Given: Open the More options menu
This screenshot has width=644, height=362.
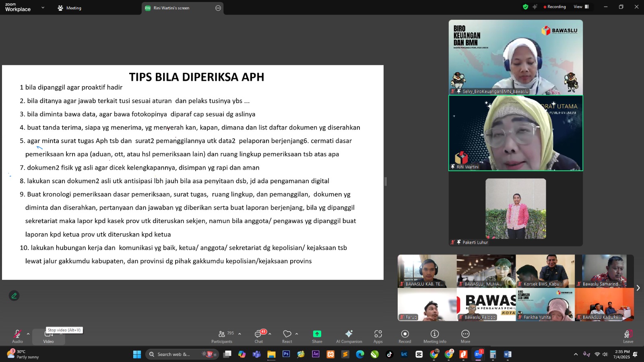Looking at the screenshot, I should pyautogui.click(x=465, y=337).
